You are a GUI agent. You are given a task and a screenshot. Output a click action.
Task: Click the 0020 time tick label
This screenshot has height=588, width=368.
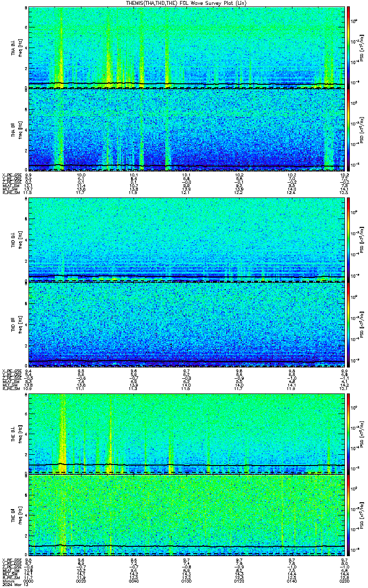81,582
